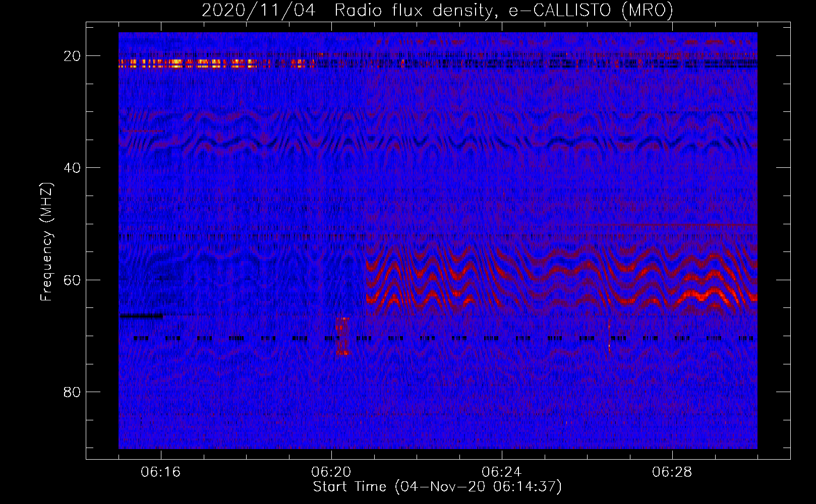Click the "Start Time (04-Nov-20 06:14:37)" axis label
Screen dimensions: 816x504
tap(437, 487)
